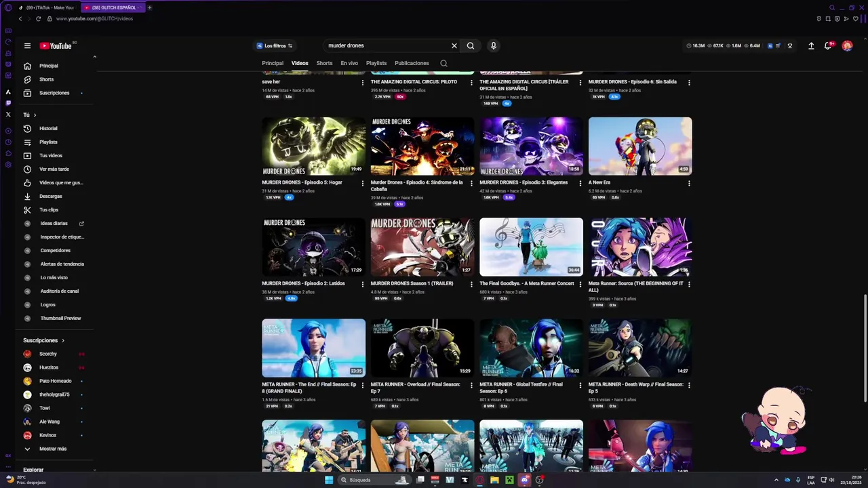Viewport: 868px width, 488px height.
Task: Open the Windows Start button
Action: 329,480
